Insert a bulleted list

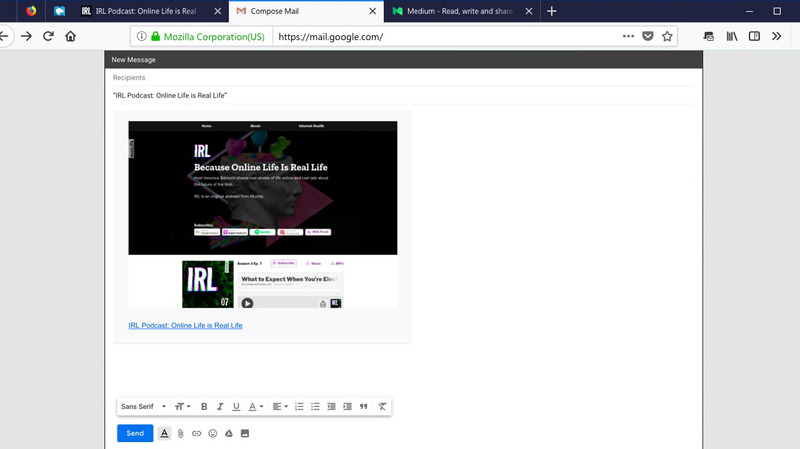[x=315, y=406]
